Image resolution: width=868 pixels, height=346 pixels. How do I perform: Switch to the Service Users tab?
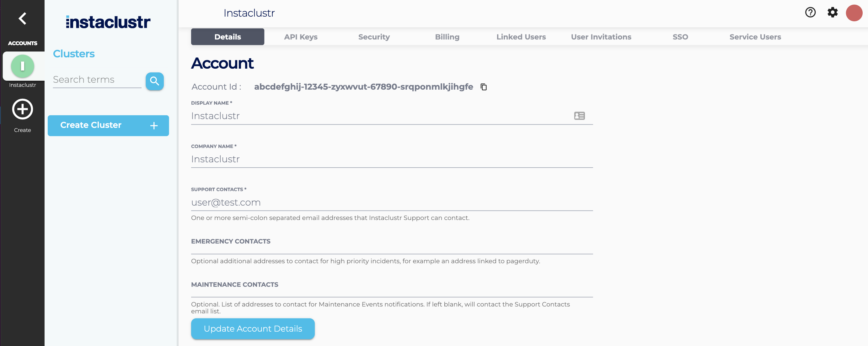755,37
